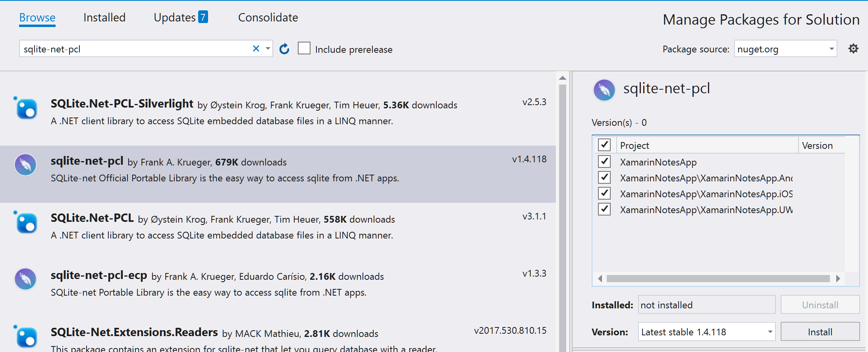Click version v3.1.1 on SQLite.Net-PCL row
The image size is (868, 352).
tap(534, 216)
